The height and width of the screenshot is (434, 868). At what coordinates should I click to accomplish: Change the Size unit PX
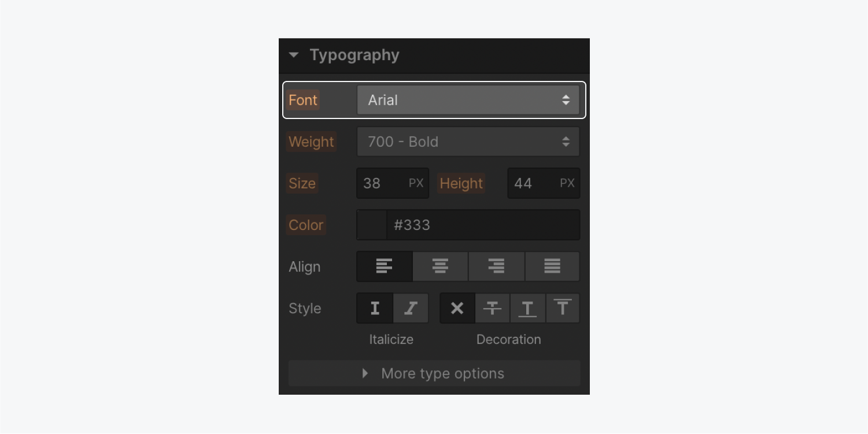click(x=416, y=183)
